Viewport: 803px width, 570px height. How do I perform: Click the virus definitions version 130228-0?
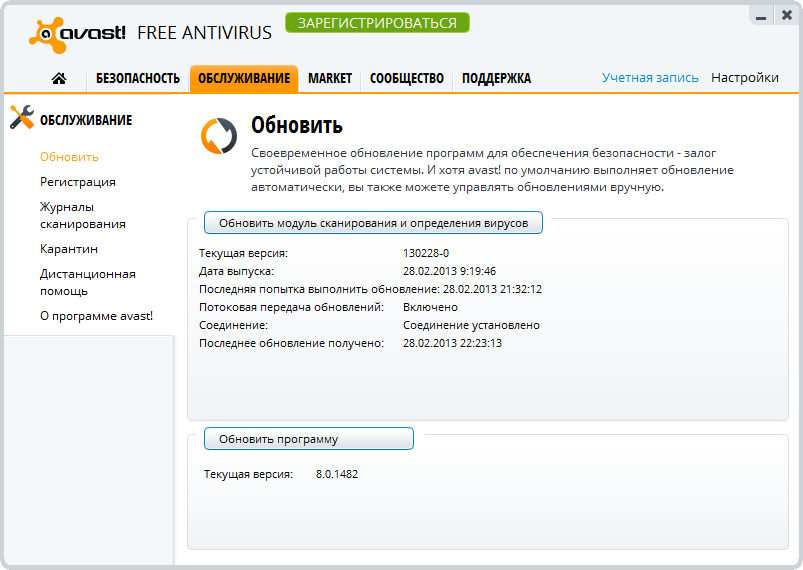426,253
